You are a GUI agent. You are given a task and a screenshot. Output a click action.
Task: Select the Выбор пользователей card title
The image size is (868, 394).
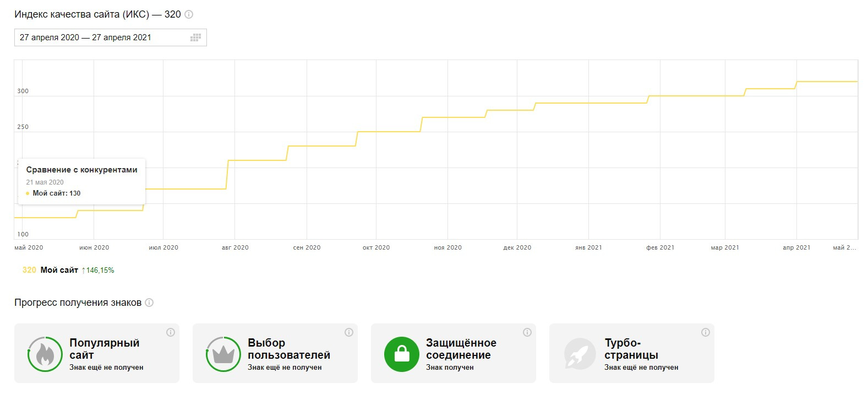click(289, 349)
